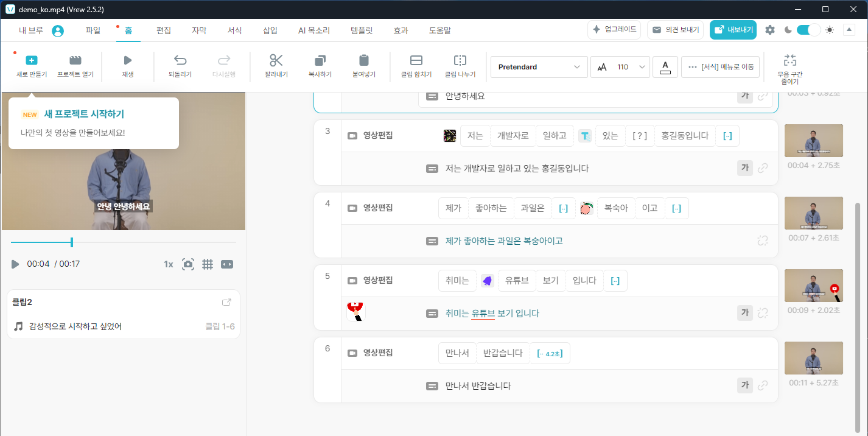Click the 클립 합치기 (merge clips) icon
The height and width of the screenshot is (436, 868).
click(416, 60)
